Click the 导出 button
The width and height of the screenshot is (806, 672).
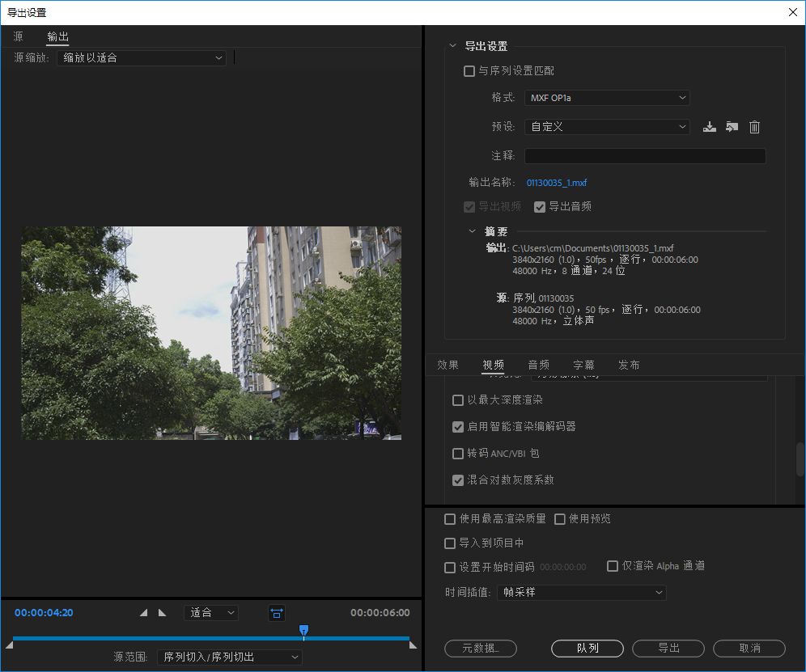tap(668, 648)
